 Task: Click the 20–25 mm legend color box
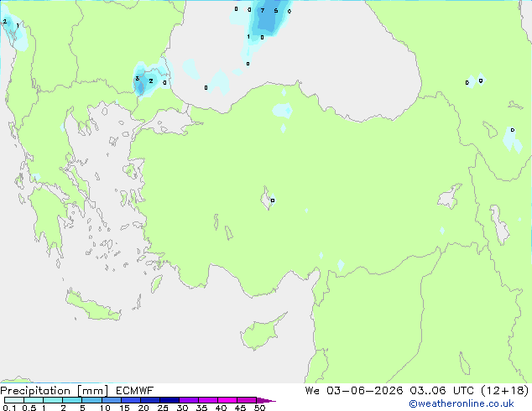pos(149,400)
